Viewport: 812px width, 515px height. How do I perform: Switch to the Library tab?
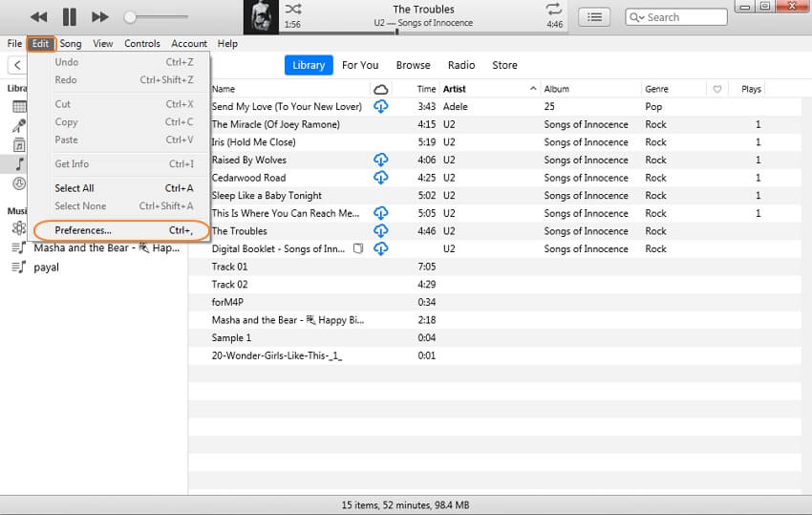pyautogui.click(x=309, y=65)
